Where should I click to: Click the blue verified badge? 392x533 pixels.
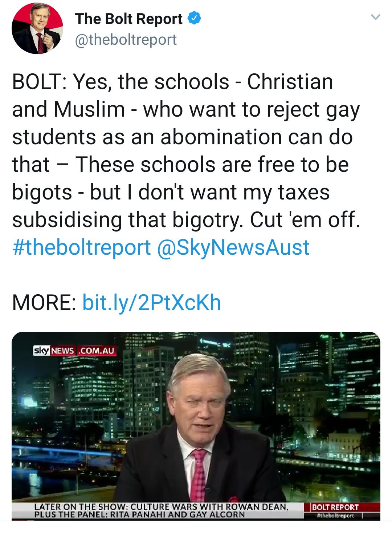tap(194, 19)
